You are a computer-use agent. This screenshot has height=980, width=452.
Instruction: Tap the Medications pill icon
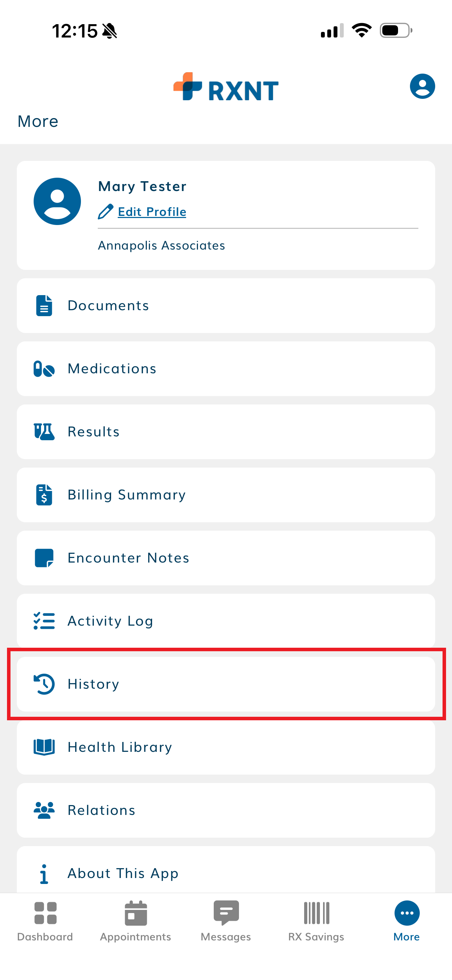(44, 369)
